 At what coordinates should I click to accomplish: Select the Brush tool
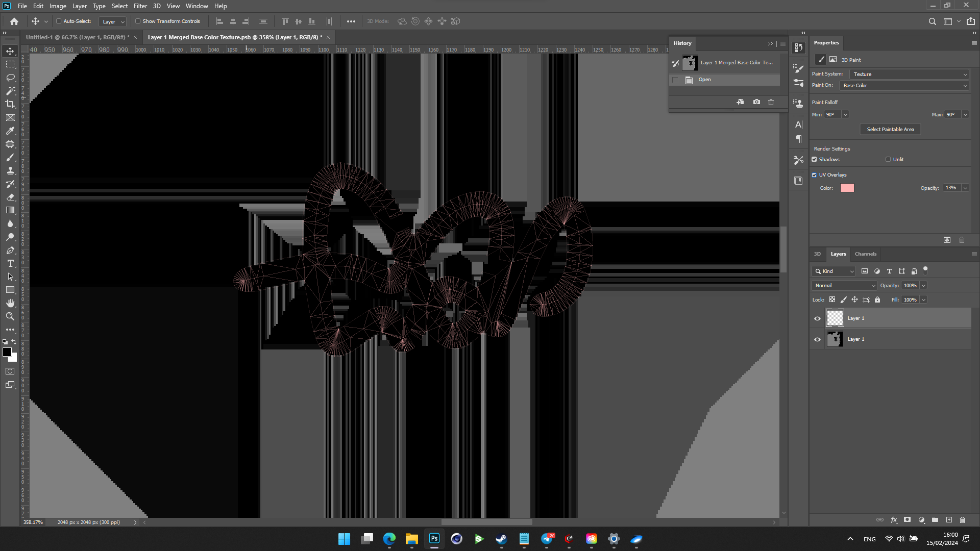point(10,158)
